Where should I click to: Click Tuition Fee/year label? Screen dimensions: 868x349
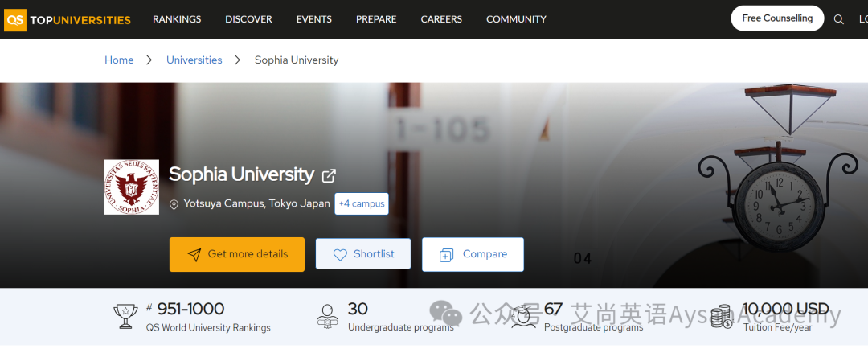coord(778,327)
